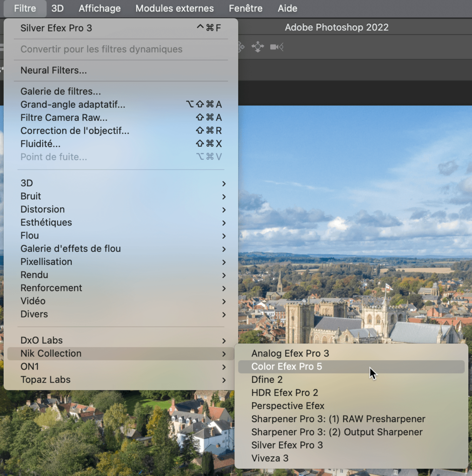
Task: Click the 3D video camera icon
Action: tap(277, 47)
